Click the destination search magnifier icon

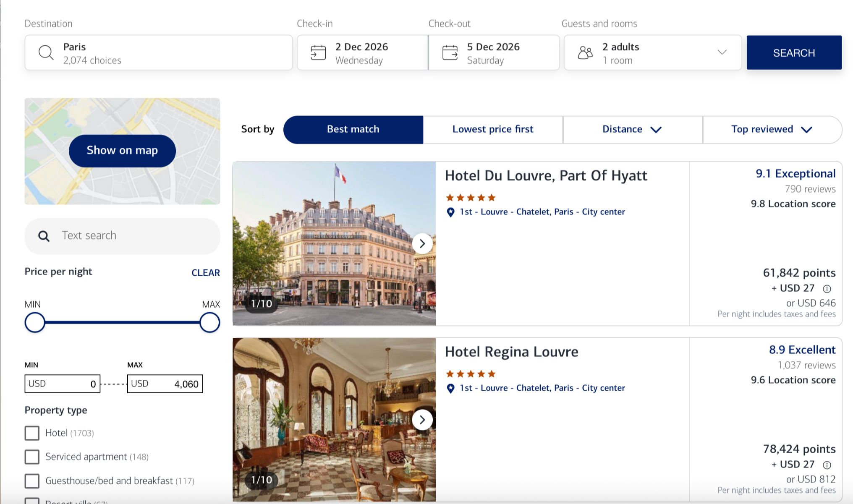tap(46, 52)
